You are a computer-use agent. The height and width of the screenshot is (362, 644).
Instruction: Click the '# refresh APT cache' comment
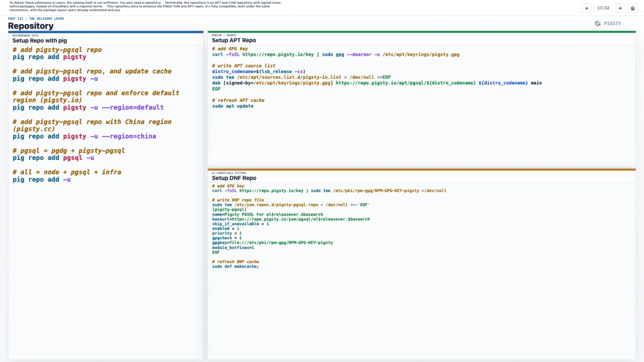point(238,100)
